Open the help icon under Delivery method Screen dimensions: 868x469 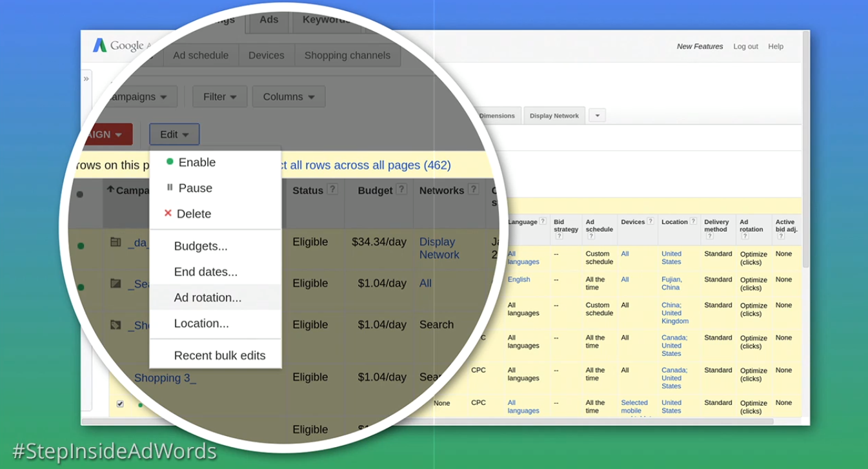(709, 236)
